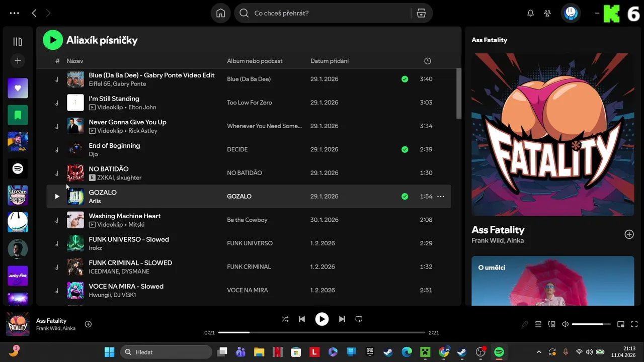Select the NO BATIDÃO track title
The width and height of the screenshot is (644, 362).
(x=109, y=169)
